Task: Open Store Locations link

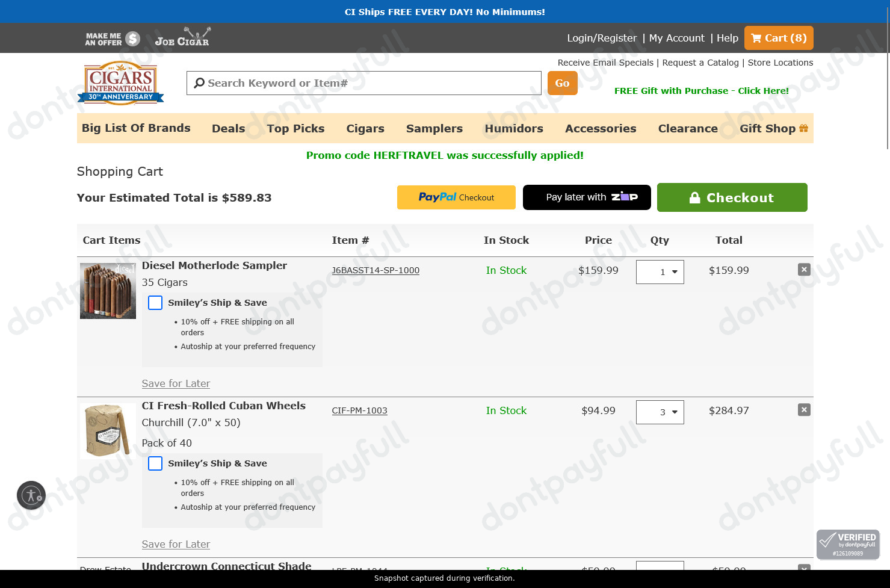Action: pos(780,63)
